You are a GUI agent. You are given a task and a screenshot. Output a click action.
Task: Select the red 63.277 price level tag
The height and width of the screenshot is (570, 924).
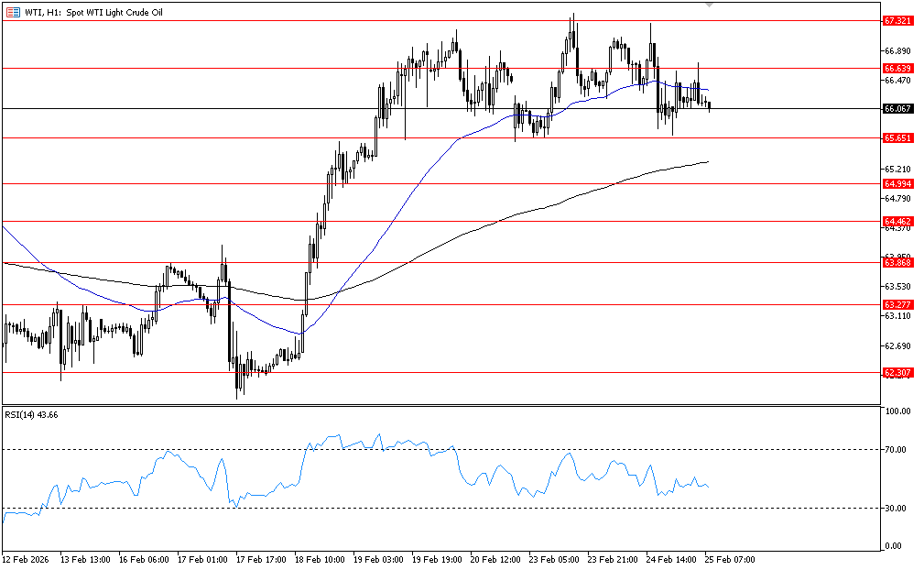896,304
